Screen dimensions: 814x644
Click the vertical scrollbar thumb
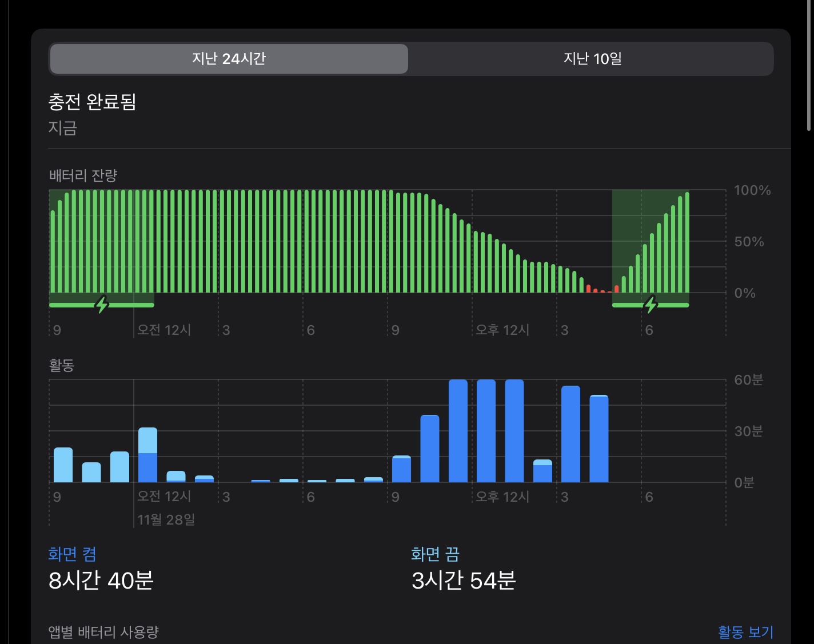(809, 66)
